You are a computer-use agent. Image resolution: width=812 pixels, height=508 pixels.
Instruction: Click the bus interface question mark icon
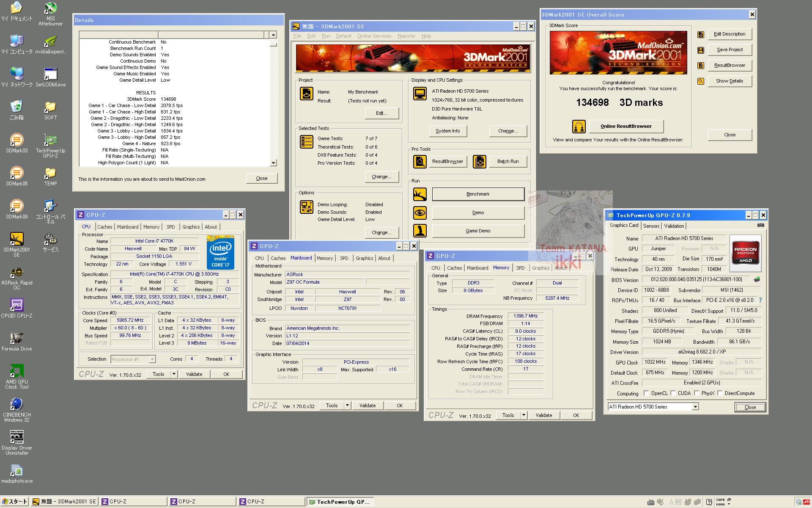760,300
